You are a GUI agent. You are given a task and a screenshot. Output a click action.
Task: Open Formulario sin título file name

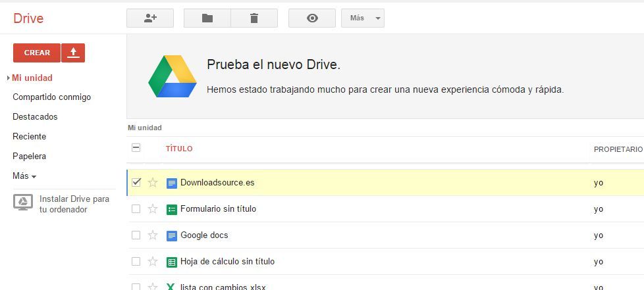pos(218,208)
